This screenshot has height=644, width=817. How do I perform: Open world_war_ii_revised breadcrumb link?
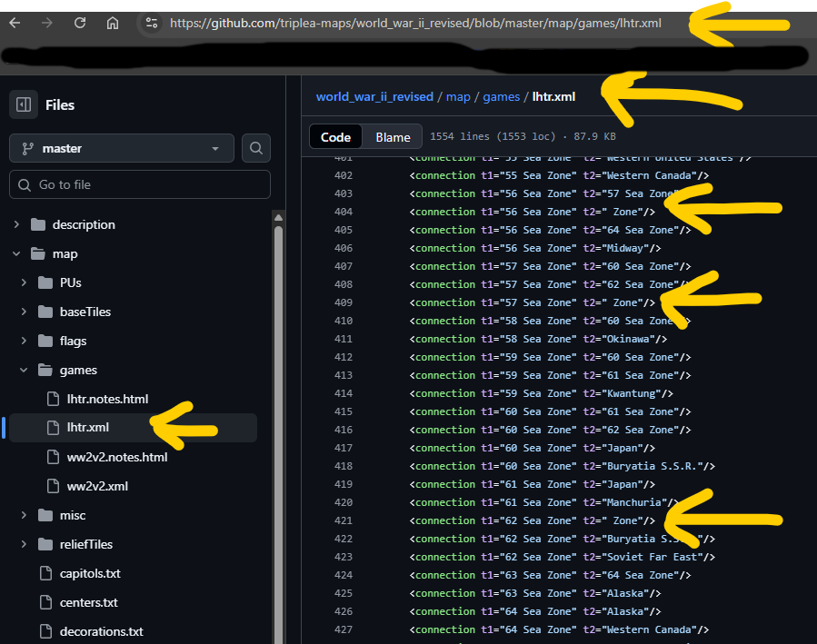coord(374,97)
